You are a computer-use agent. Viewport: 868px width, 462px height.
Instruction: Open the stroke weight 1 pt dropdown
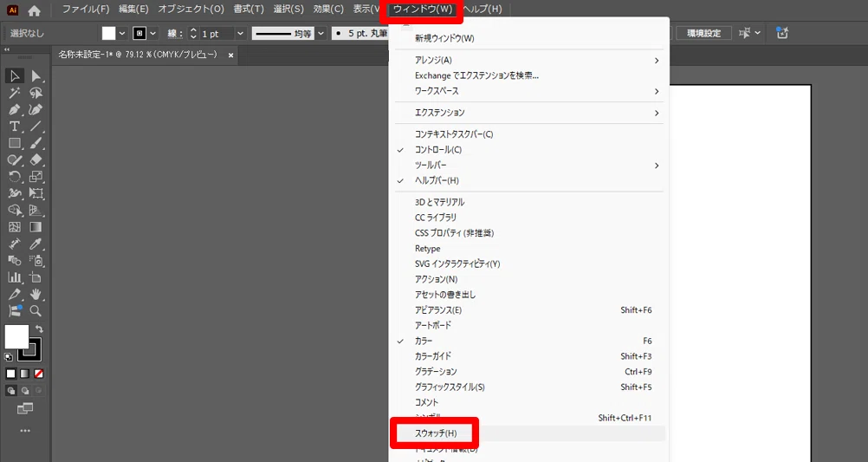click(240, 33)
